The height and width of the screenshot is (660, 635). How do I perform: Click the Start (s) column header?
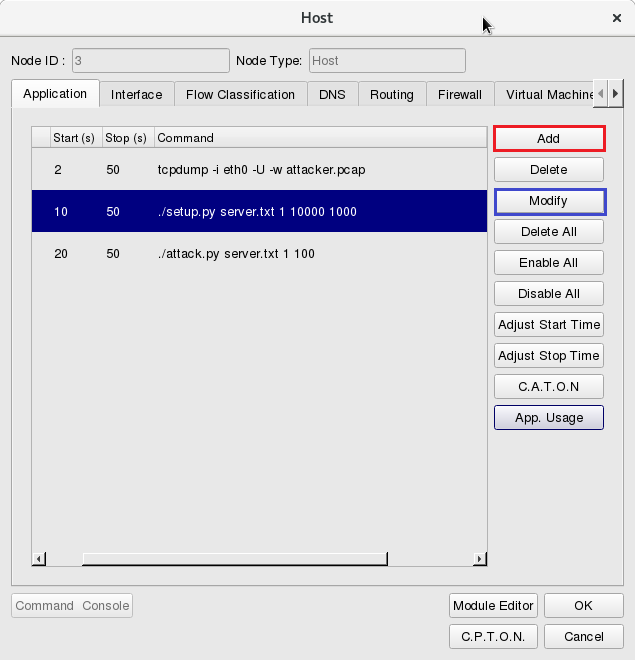point(76,138)
